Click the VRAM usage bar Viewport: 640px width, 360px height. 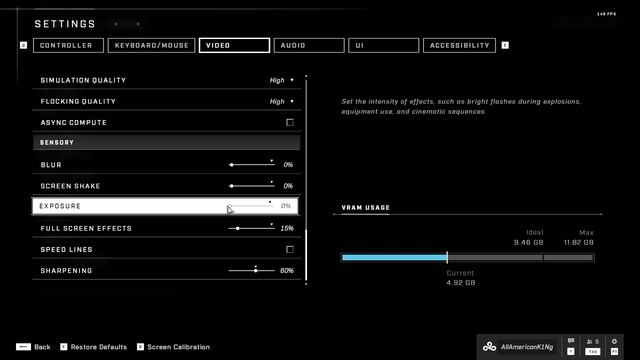[x=467, y=257]
